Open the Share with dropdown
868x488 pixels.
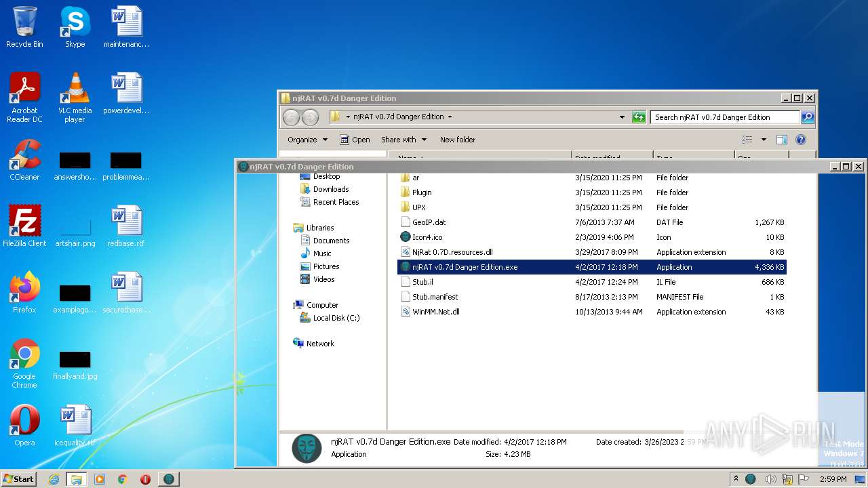(404, 140)
